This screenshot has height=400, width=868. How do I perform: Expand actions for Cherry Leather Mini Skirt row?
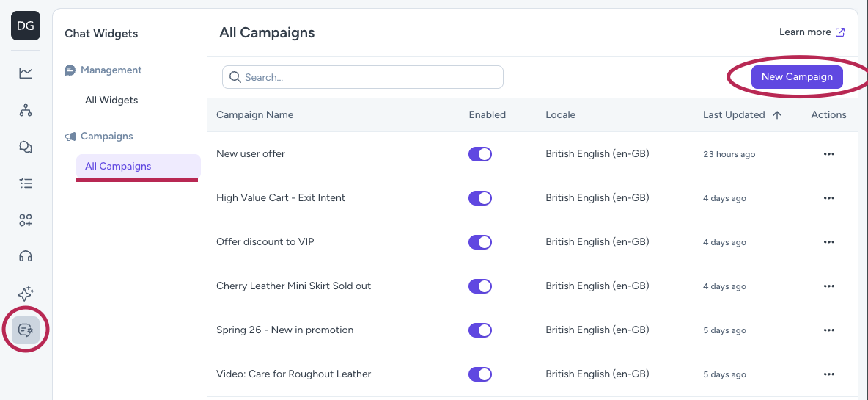(x=829, y=286)
